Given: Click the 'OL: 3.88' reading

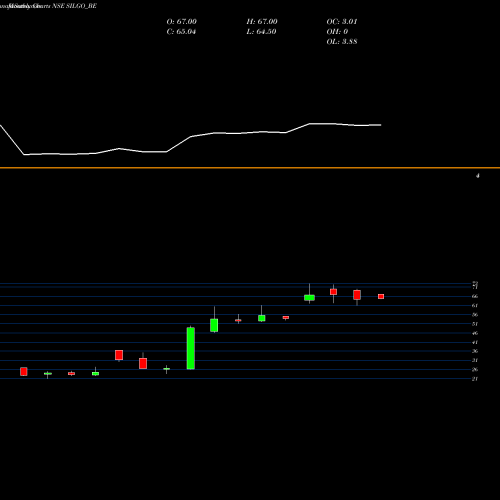Looking at the screenshot, I should 342,42.
